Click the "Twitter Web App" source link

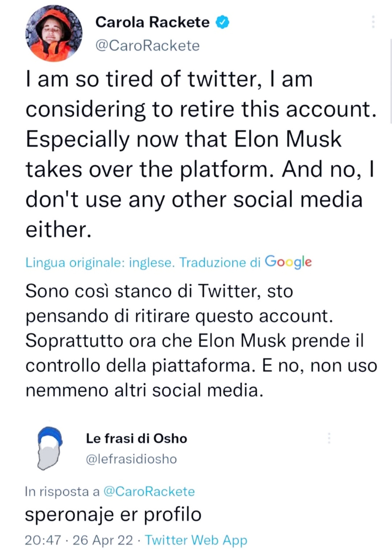(x=196, y=540)
